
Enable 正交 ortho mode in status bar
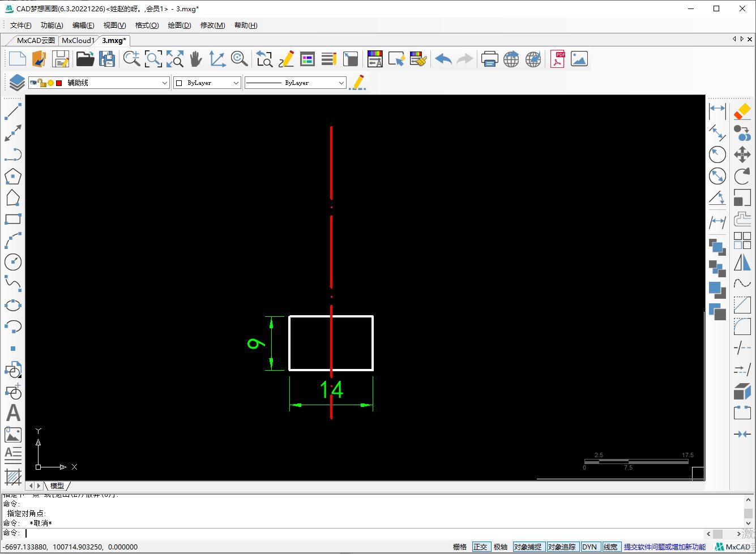481,547
